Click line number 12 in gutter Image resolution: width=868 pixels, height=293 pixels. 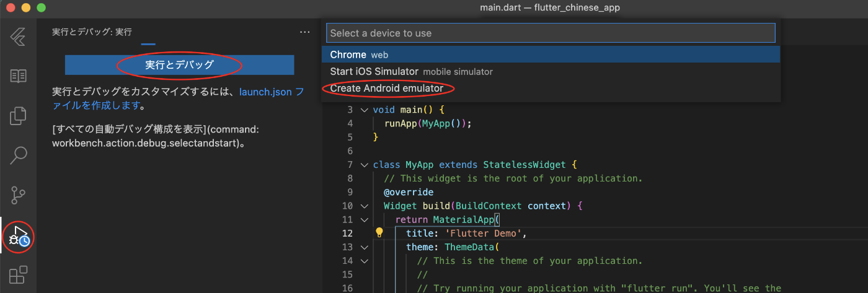(x=347, y=233)
